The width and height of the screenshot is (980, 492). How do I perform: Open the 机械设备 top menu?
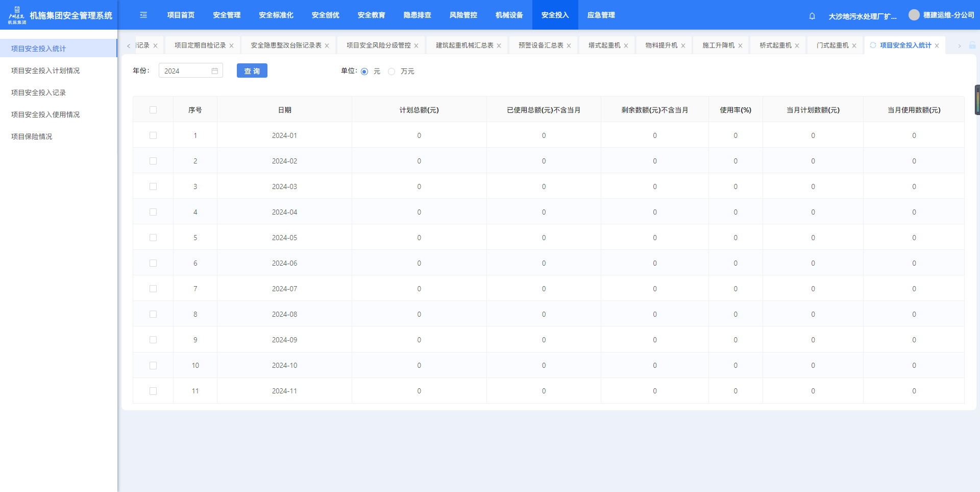[x=509, y=15]
